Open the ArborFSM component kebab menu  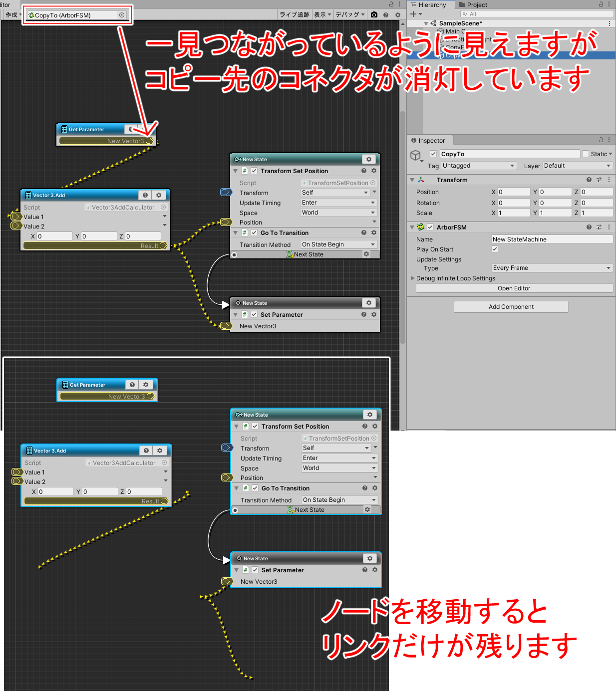coord(609,227)
